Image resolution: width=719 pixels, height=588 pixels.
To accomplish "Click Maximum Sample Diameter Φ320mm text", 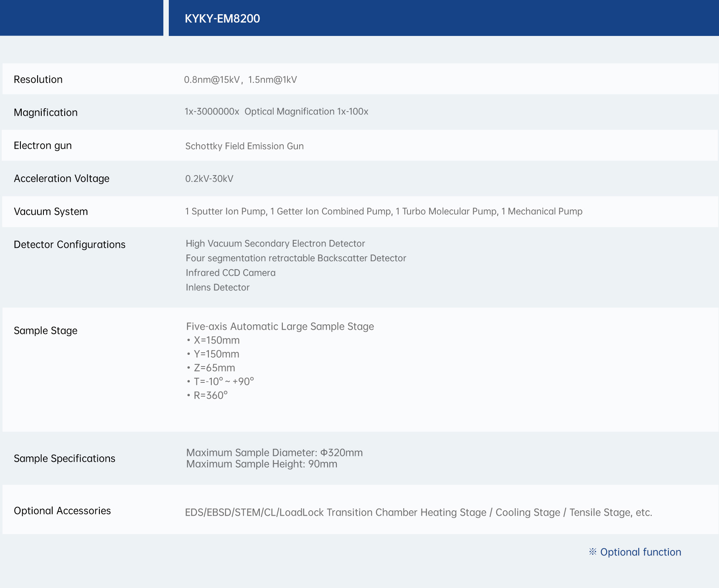I will (274, 453).
